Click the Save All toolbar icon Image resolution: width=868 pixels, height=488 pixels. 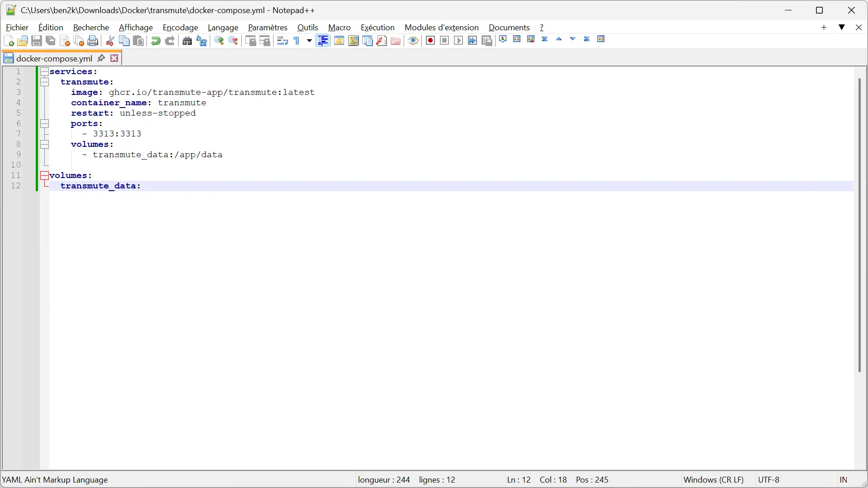(51, 41)
